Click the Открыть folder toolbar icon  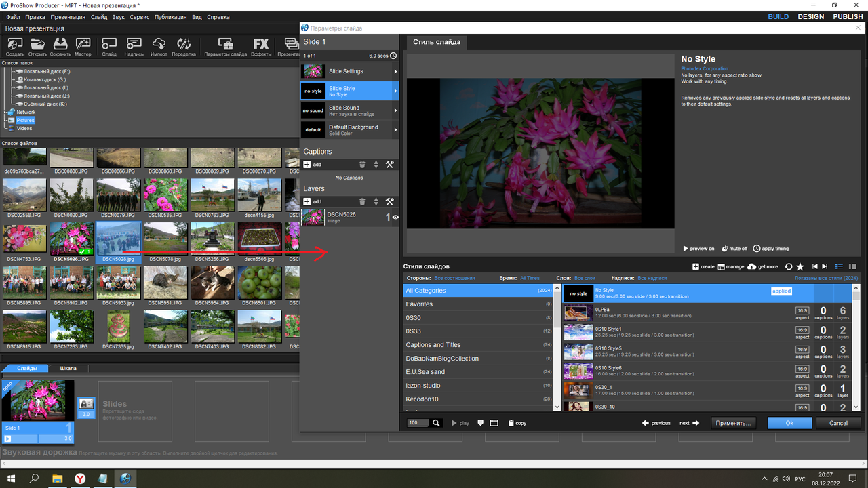point(38,47)
